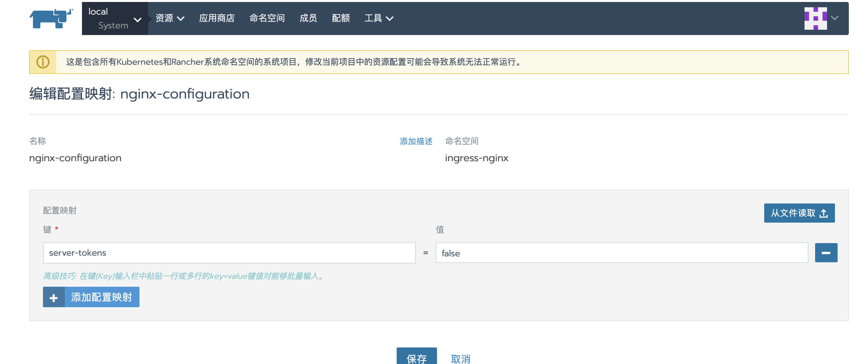The width and height of the screenshot is (868, 364).
Task: Focus the false value input field
Action: [x=622, y=253]
